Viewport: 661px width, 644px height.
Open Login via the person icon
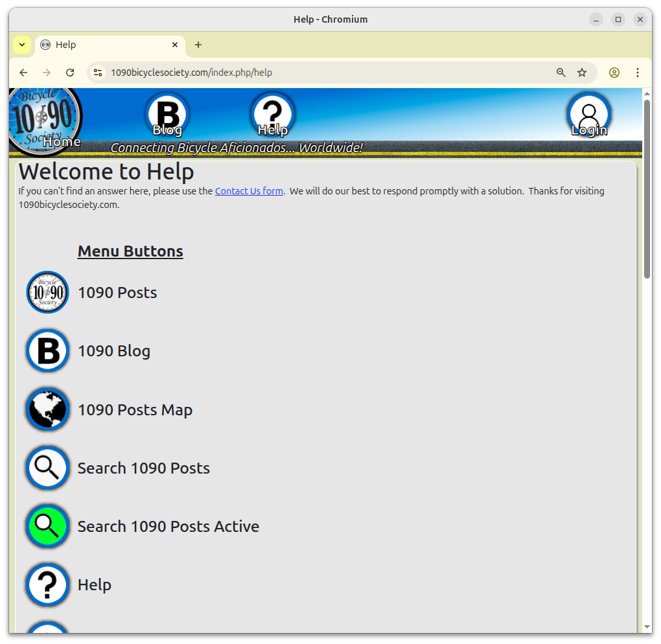click(588, 114)
